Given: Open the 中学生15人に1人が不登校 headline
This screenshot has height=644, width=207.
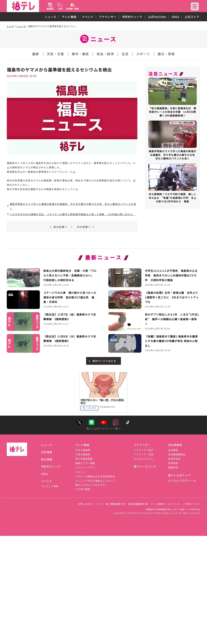Looking at the screenshot, I should click(171, 275).
